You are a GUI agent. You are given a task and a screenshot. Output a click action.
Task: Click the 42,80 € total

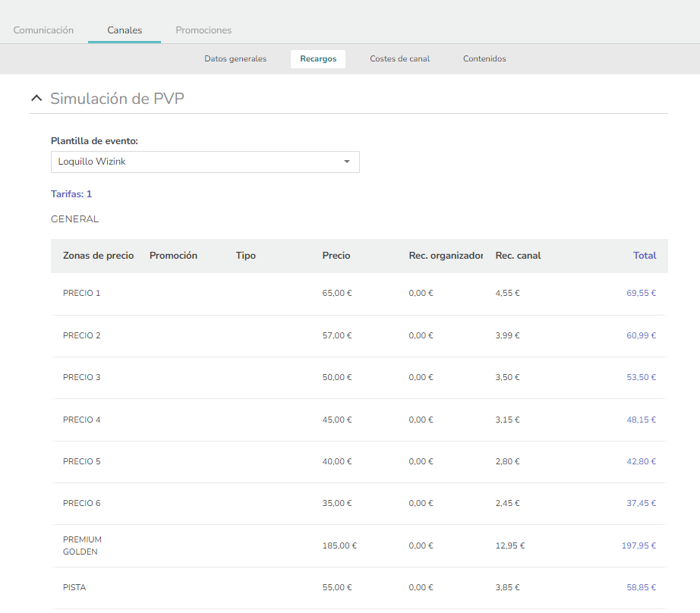[641, 462]
